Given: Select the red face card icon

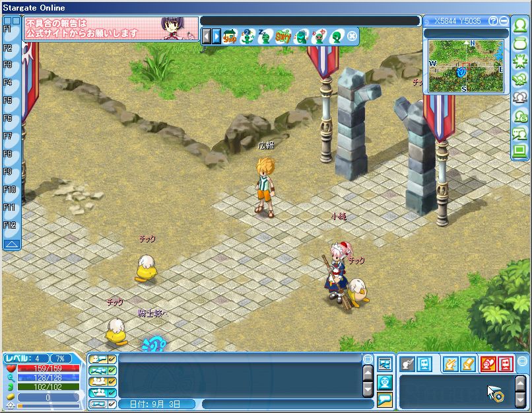Looking at the screenshot, I should [x=505, y=364].
